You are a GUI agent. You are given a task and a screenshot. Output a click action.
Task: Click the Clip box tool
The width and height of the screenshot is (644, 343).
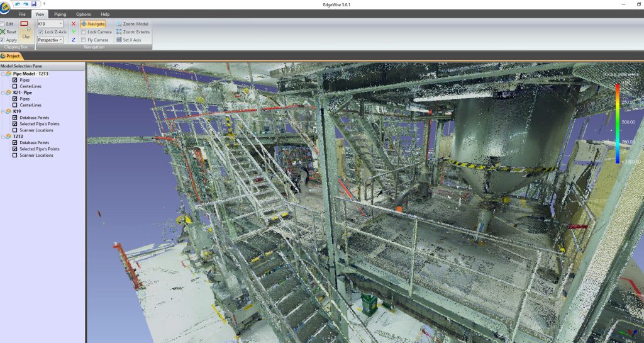point(25,30)
